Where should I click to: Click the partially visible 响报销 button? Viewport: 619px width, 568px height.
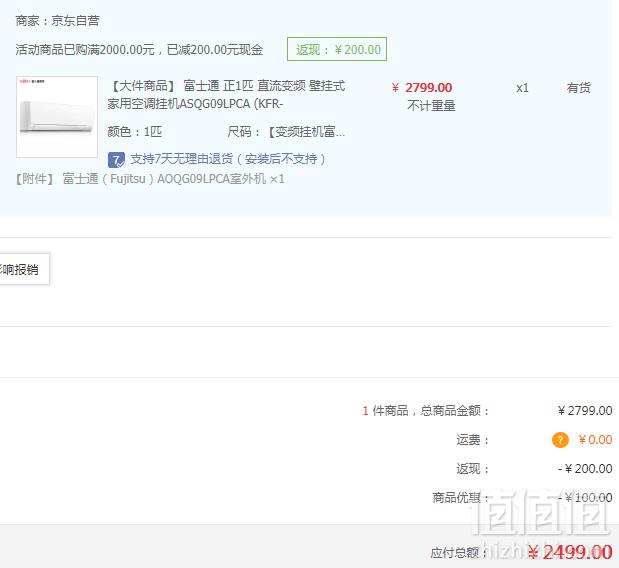coord(24,269)
